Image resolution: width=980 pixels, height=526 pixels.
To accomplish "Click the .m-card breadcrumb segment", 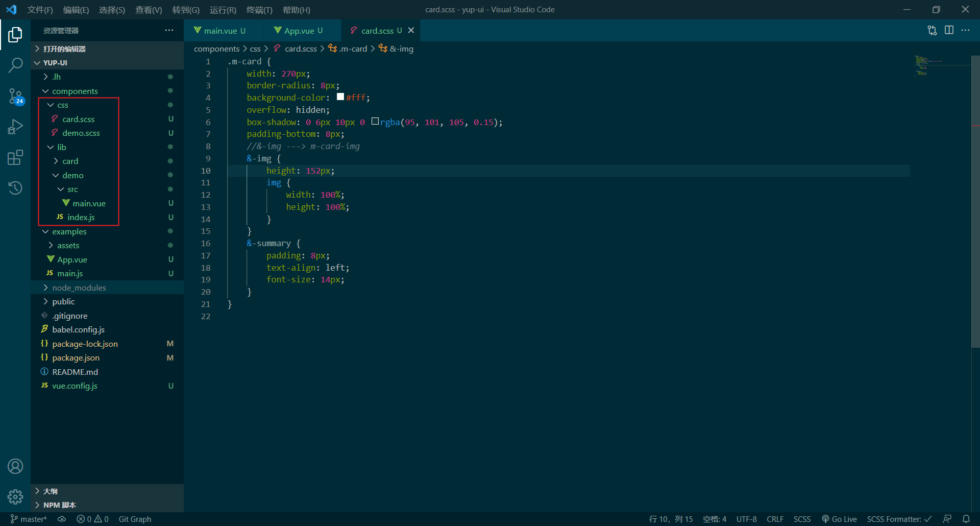I will (348, 49).
